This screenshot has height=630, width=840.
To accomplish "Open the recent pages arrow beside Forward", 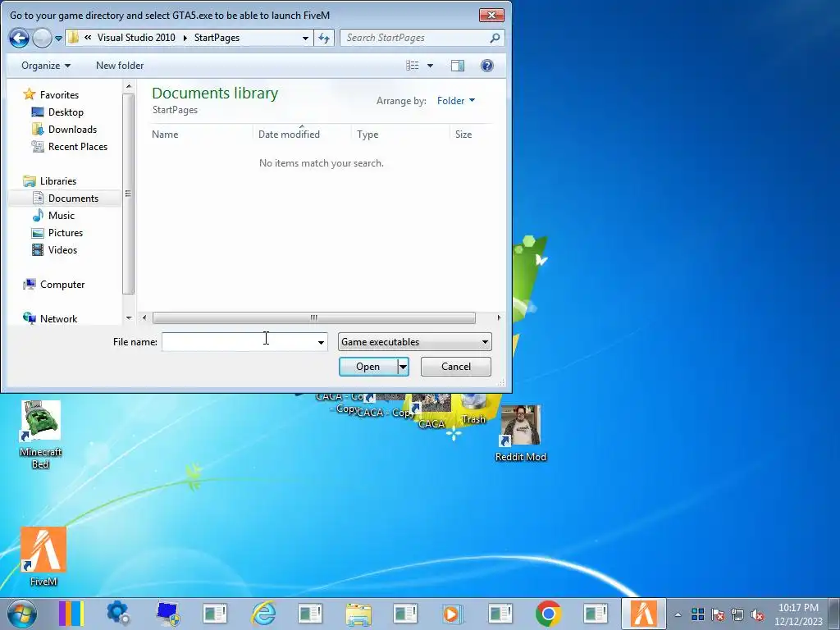I will [58, 39].
